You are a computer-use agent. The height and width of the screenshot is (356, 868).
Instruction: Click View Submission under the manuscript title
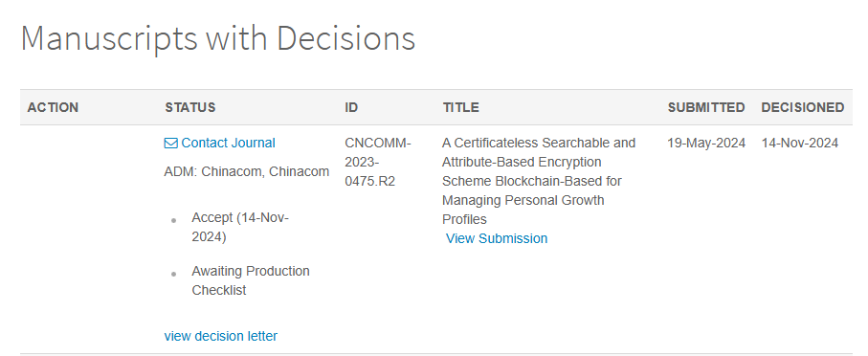497,238
